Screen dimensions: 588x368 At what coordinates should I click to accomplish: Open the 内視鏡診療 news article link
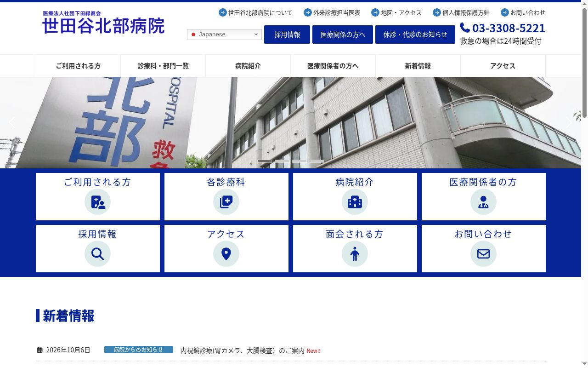point(243,351)
